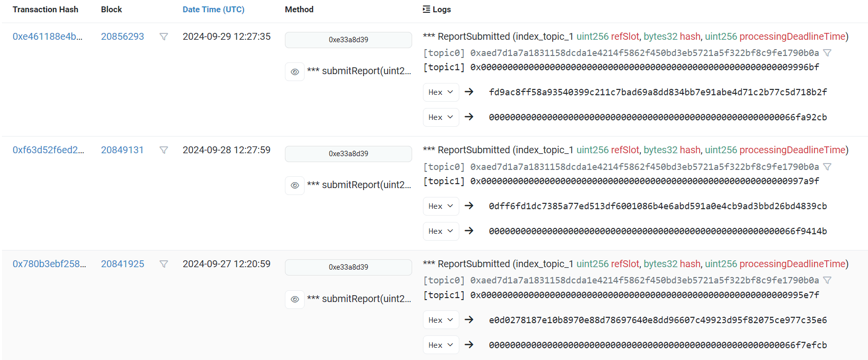Filter by block 20841925 funnel icon
Viewport: 868px width, 360px height.
164,264
